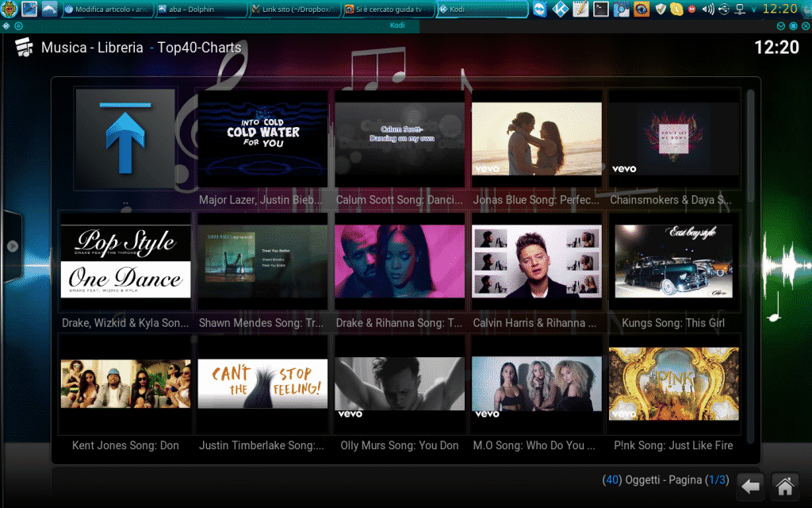Open Chainsmokers & Daya thumbnail
Image resolution: width=812 pixels, height=508 pixels.
(x=673, y=139)
